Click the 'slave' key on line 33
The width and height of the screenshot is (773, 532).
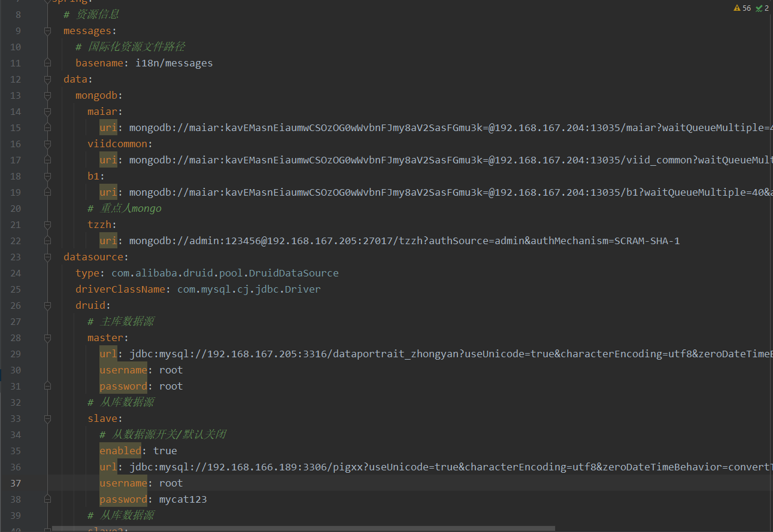(x=102, y=419)
